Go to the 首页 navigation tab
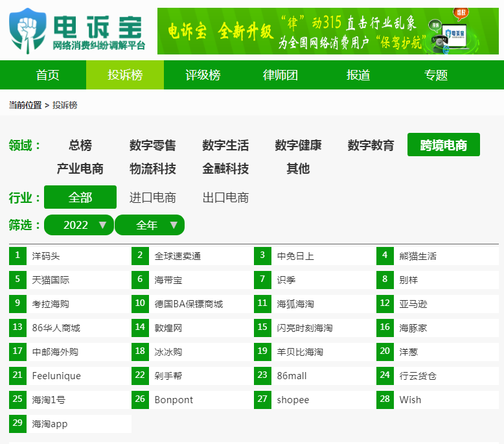This screenshot has width=504, height=444. (47, 75)
